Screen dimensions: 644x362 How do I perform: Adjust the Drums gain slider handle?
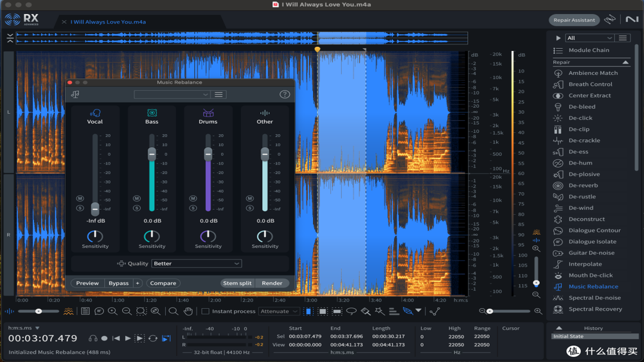208,154
